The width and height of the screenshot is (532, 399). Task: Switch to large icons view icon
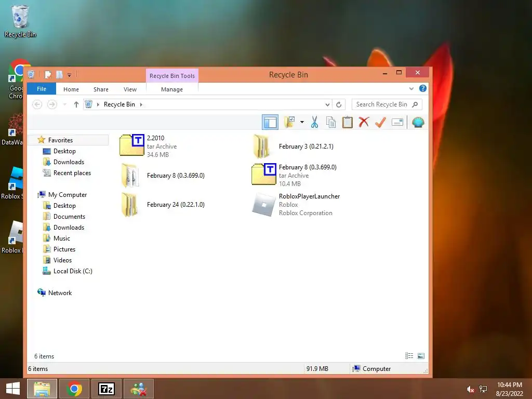(x=421, y=355)
